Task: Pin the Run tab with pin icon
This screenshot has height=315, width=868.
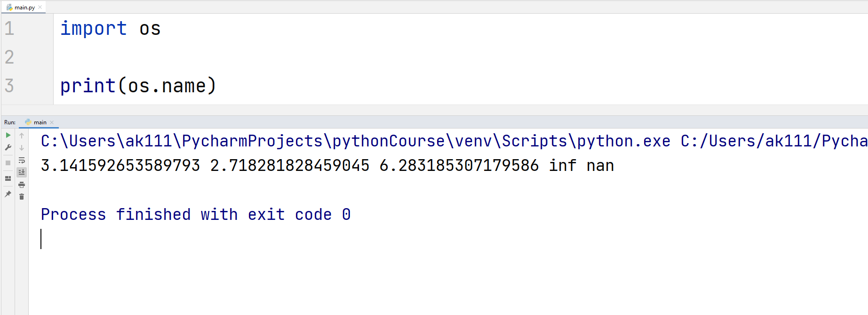Action: click(x=8, y=194)
